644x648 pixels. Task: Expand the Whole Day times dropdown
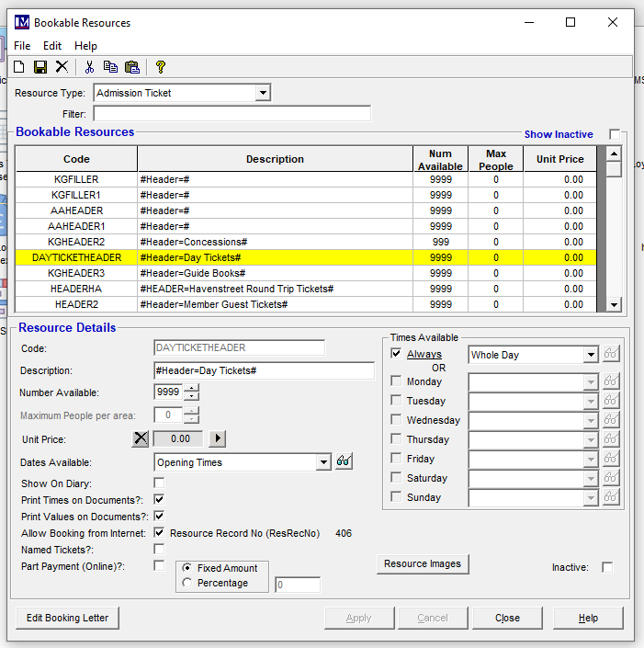tap(590, 355)
